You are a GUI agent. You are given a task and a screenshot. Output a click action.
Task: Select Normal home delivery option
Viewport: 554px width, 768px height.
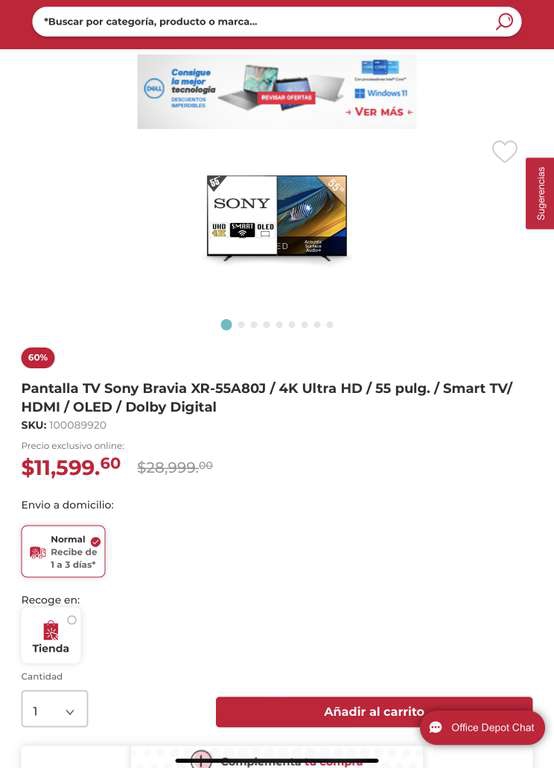(63, 552)
